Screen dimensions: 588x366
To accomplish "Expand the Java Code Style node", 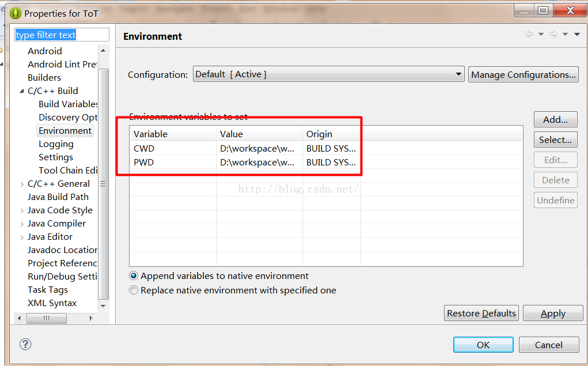I will tap(22, 210).
